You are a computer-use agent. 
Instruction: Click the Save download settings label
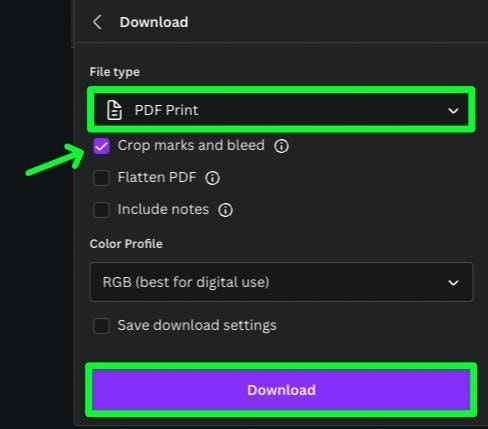click(x=197, y=325)
